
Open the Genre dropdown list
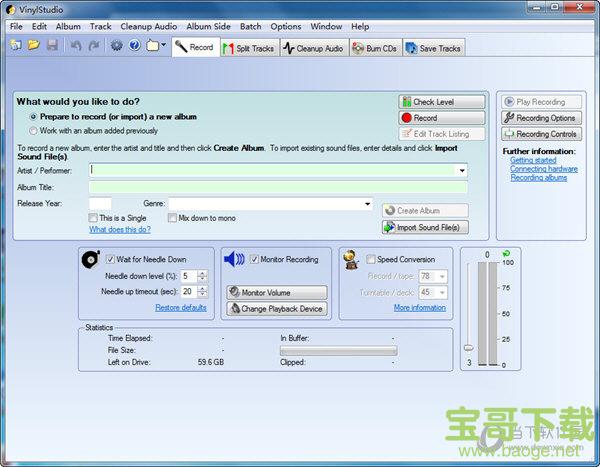[x=368, y=204]
